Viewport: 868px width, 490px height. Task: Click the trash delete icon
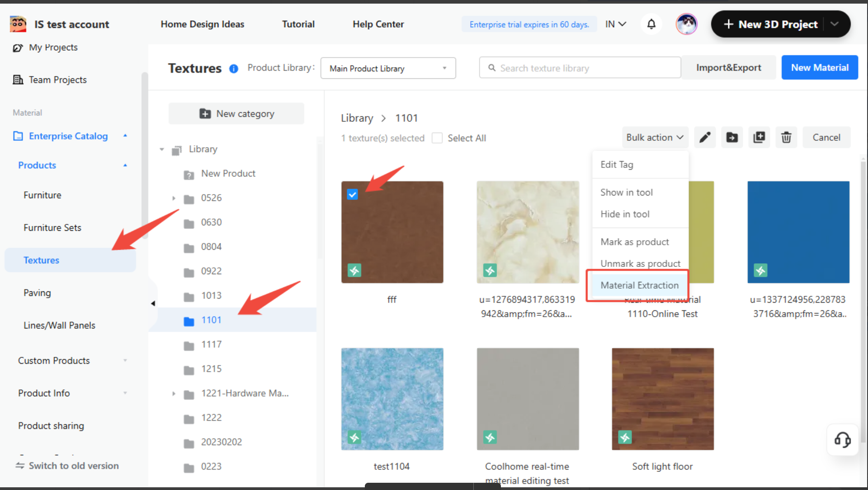786,138
